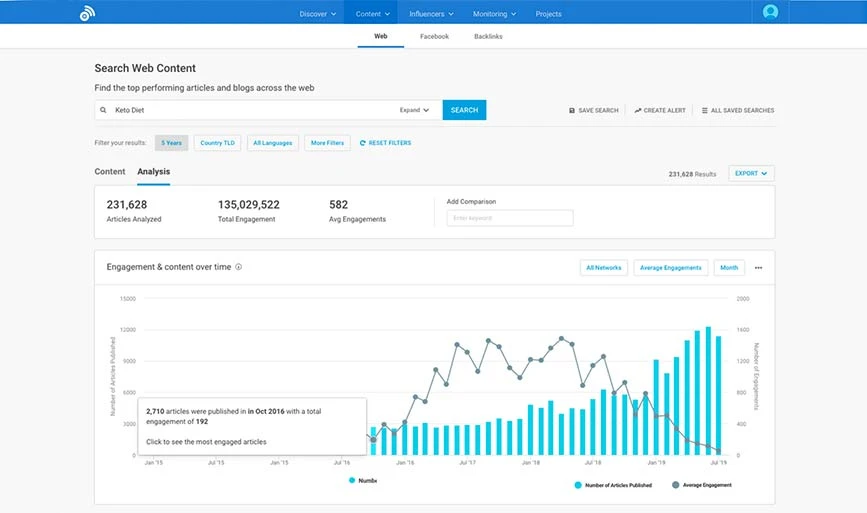867x513 pixels.
Task: Click the Reset Filters link
Action: point(385,143)
